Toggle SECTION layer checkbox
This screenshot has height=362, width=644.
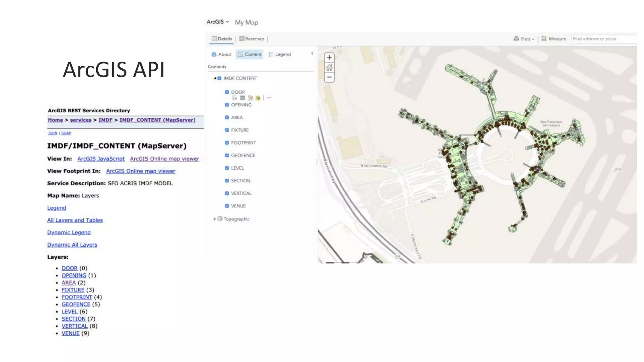pos(227,181)
